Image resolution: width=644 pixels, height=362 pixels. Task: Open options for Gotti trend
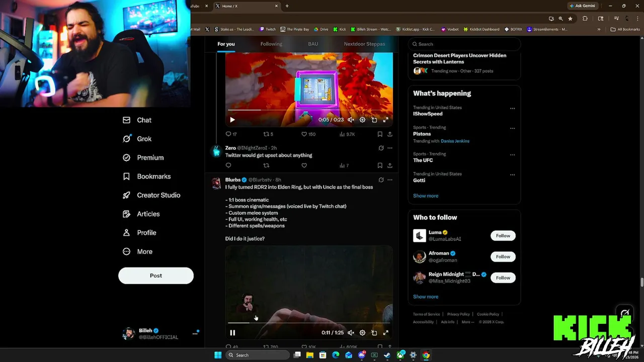[512, 175]
